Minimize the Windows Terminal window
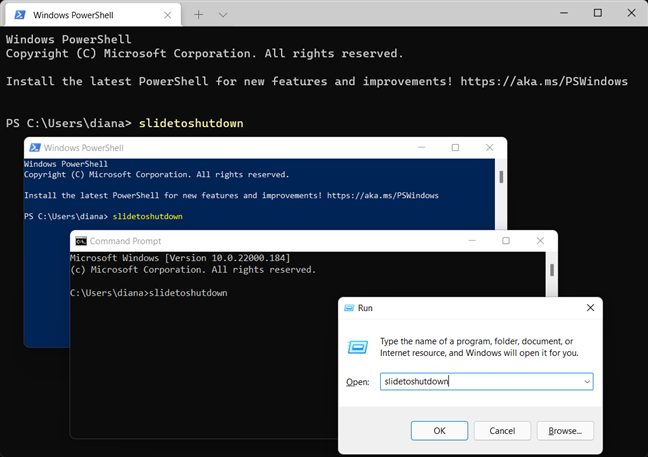The height and width of the screenshot is (457, 648). coord(564,13)
